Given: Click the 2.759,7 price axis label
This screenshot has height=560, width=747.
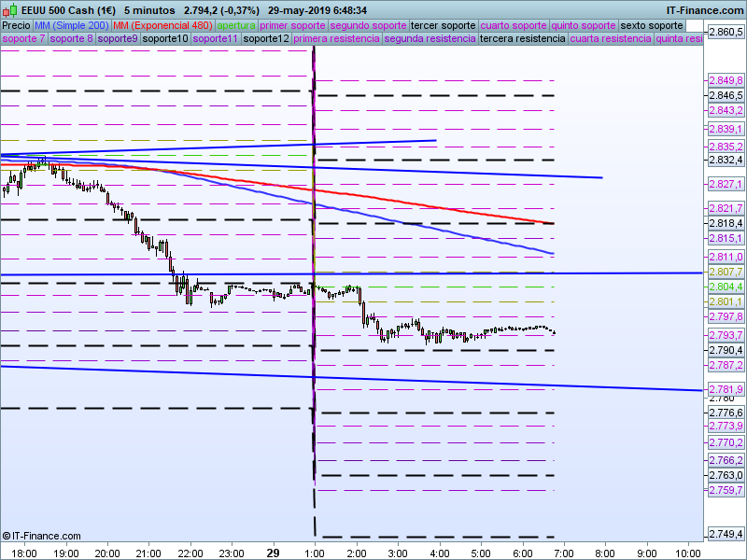Looking at the screenshot, I should [726, 490].
